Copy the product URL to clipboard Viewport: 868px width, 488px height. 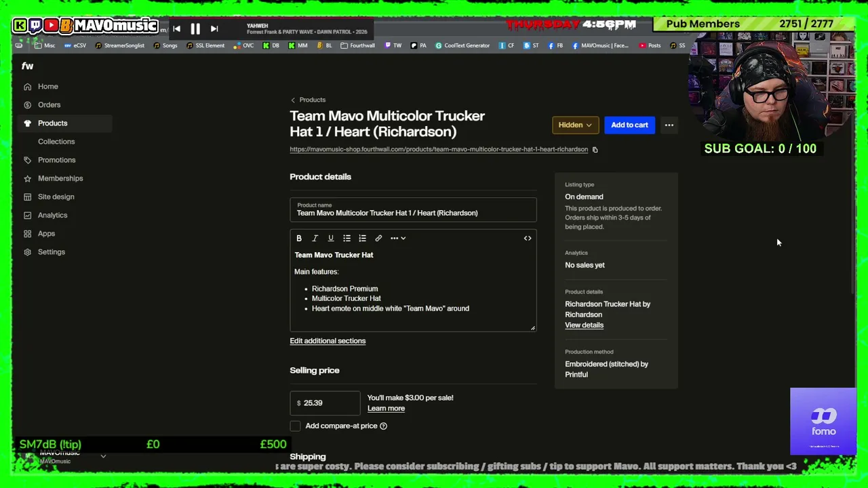595,150
